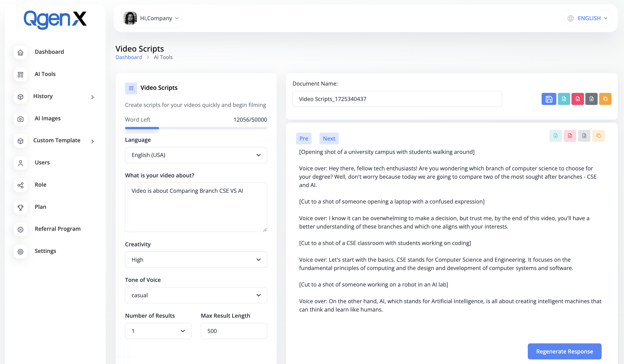The width and height of the screenshot is (624, 364).
Task: Click the Next button
Action: click(329, 138)
